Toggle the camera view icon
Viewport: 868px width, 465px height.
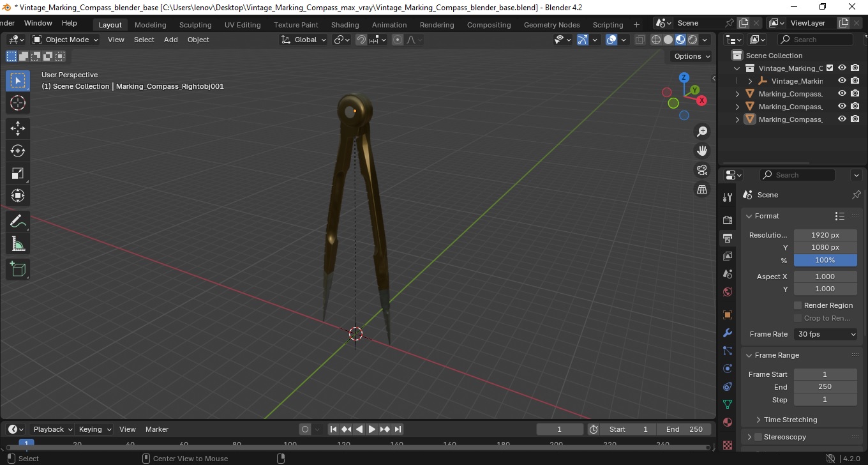pos(702,170)
